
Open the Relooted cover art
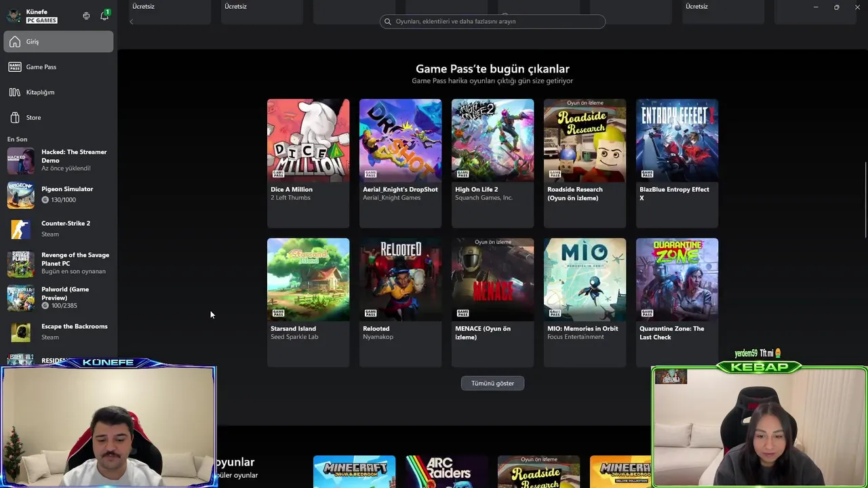click(401, 279)
